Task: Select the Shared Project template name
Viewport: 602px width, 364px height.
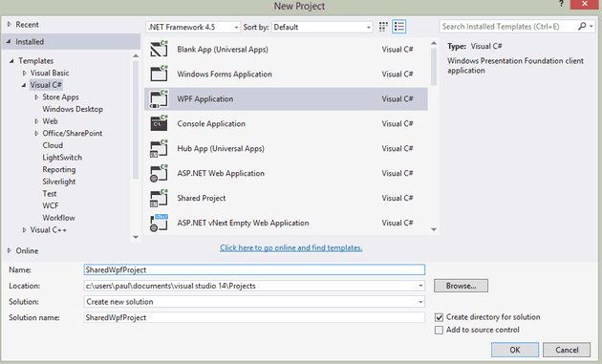Action: (202, 198)
